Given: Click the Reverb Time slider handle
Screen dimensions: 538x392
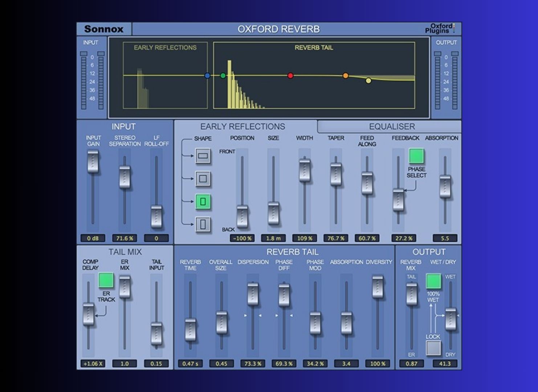Looking at the screenshot, I should point(190,330).
